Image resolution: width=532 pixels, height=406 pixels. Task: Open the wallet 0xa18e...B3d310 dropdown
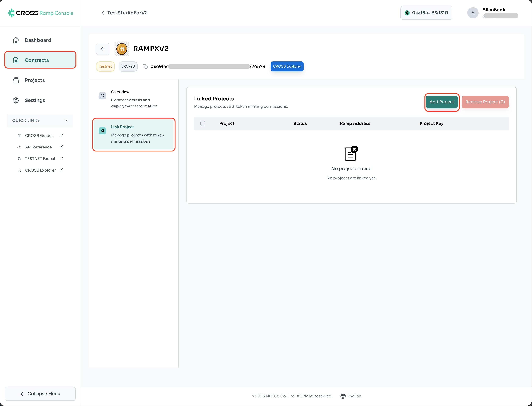426,13
